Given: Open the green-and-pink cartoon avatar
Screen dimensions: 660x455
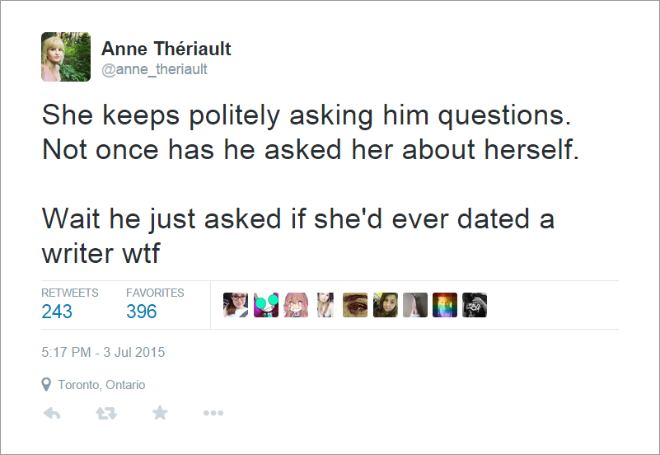Looking at the screenshot, I should click(266, 305).
